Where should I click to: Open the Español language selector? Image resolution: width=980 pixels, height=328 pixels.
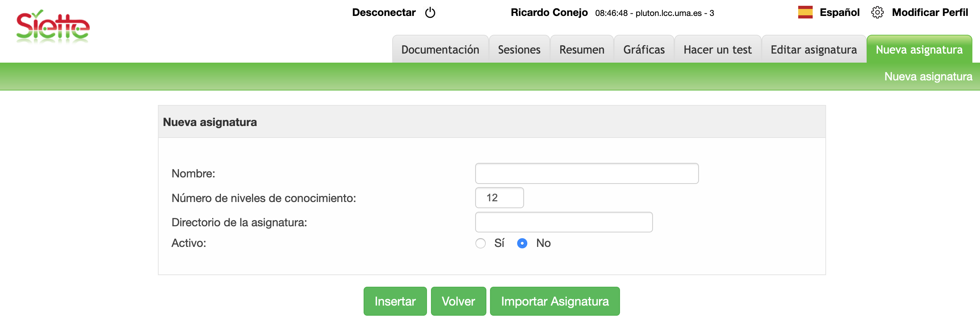coord(839,13)
